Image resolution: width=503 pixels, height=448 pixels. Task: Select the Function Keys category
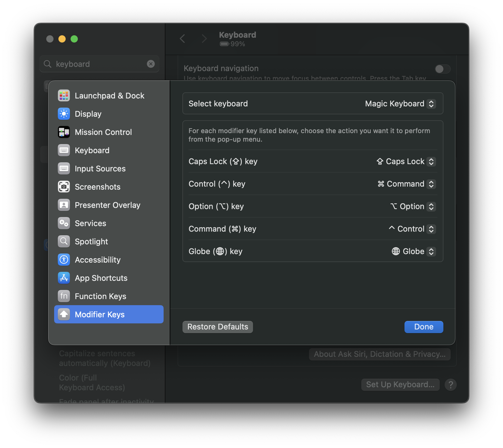point(109,296)
